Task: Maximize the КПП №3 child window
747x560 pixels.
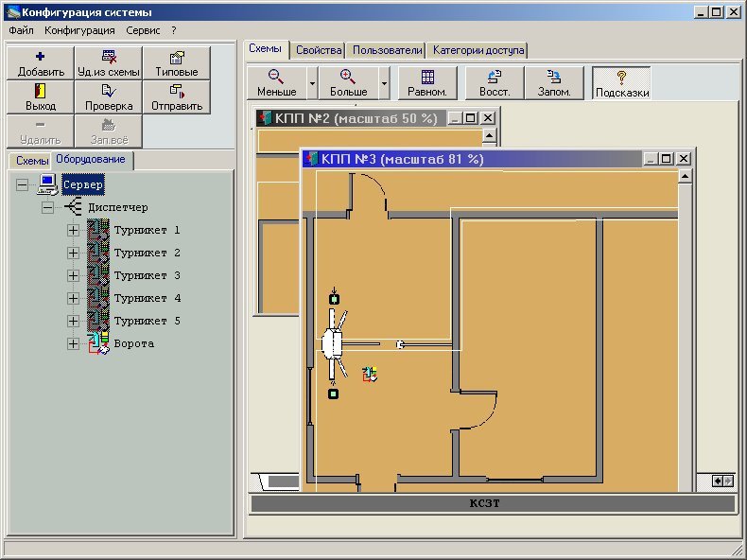Action: click(667, 159)
